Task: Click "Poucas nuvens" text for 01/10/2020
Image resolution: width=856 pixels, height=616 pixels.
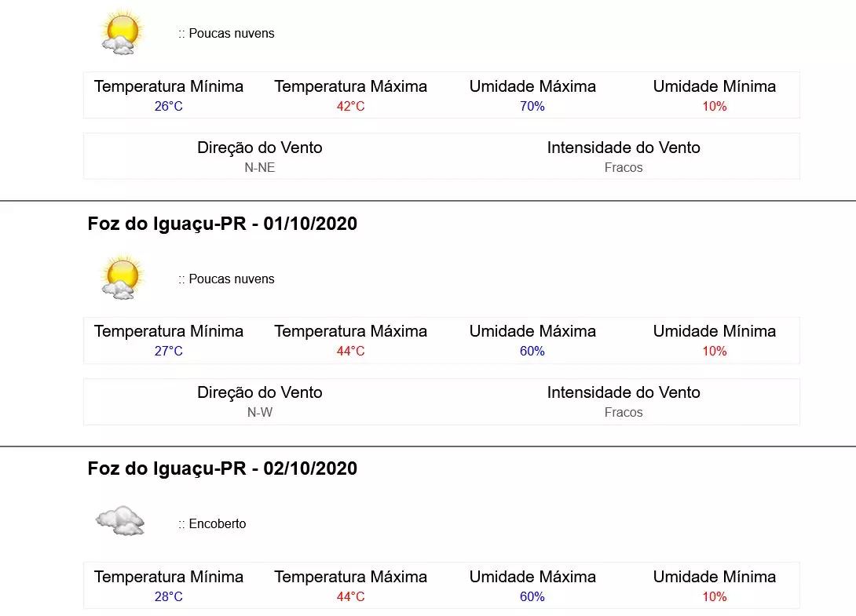Action: pyautogui.click(x=231, y=279)
